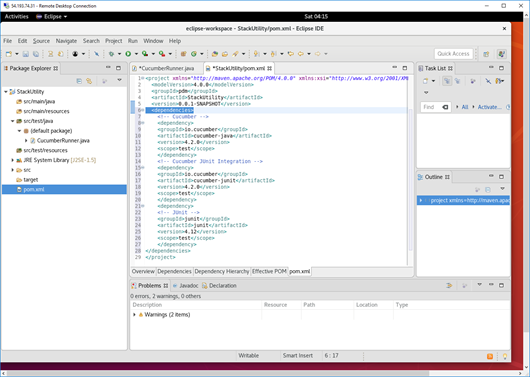The height and width of the screenshot is (377, 530).
Task: Open the Window menu
Action: pos(153,41)
